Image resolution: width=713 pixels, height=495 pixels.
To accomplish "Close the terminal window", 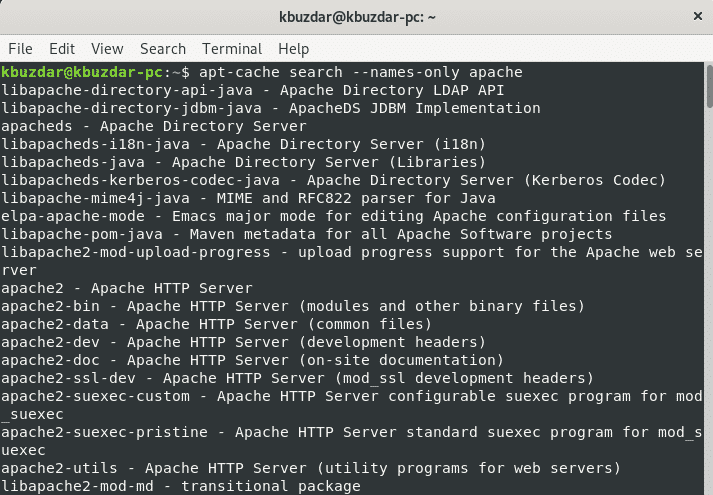I will pyautogui.click(x=695, y=17).
